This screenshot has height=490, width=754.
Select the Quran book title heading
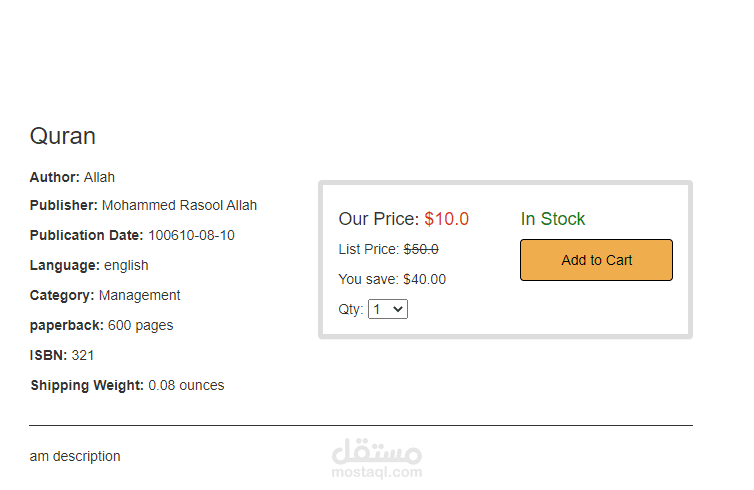[x=63, y=136]
